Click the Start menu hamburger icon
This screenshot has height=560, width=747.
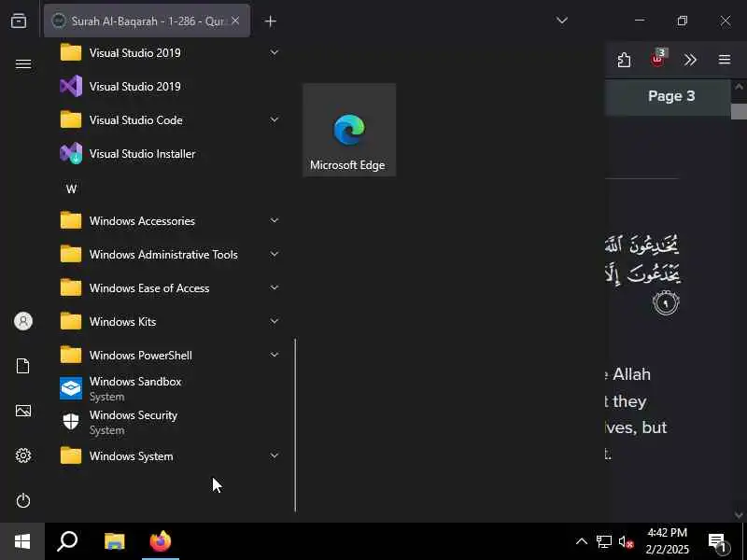click(22, 63)
